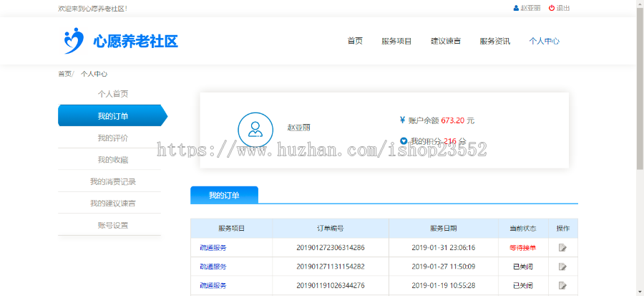Click the 心愿养老社区 heart logo icon

(x=73, y=41)
